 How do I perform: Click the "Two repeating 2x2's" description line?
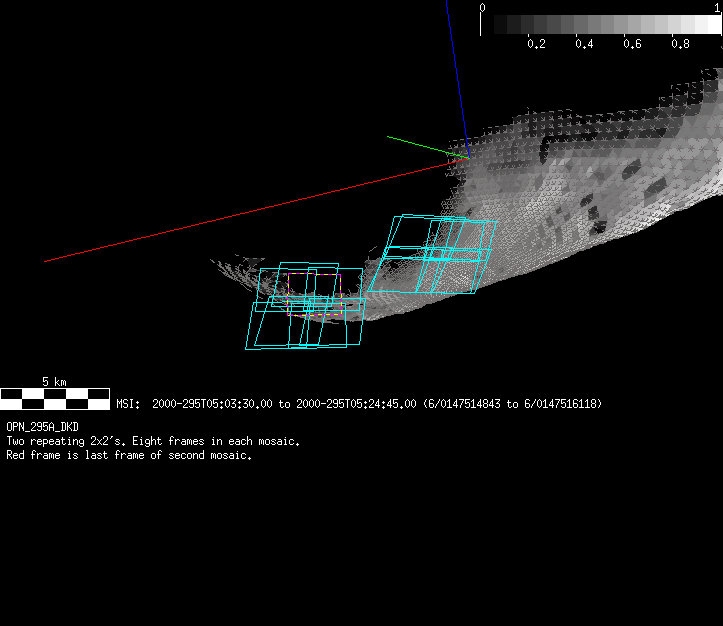(x=152, y=441)
